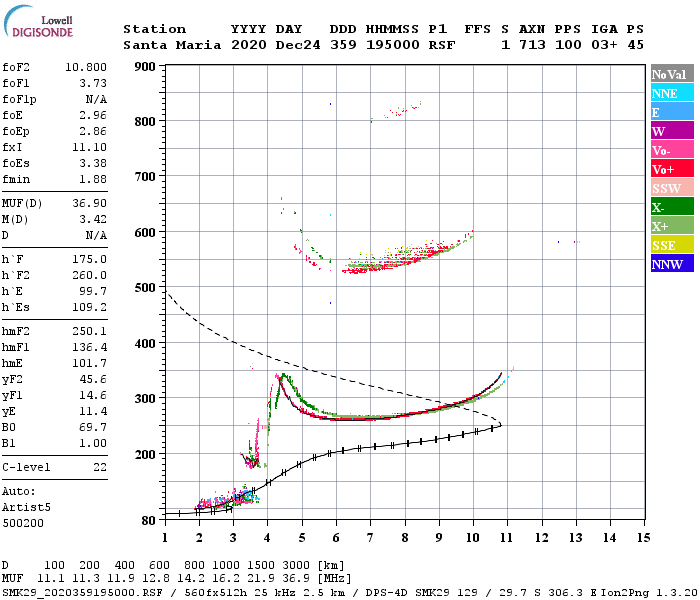Click the fmin value 1.88

click(x=93, y=179)
